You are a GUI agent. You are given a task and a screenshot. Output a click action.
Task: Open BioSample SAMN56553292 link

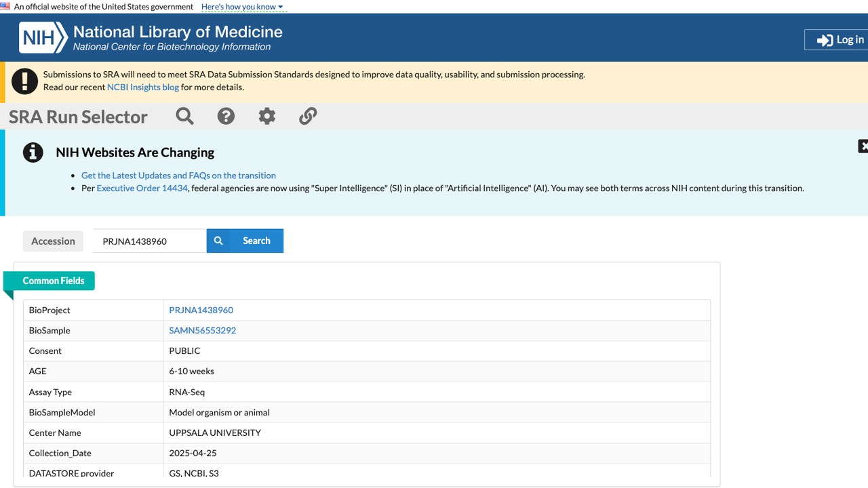point(203,330)
